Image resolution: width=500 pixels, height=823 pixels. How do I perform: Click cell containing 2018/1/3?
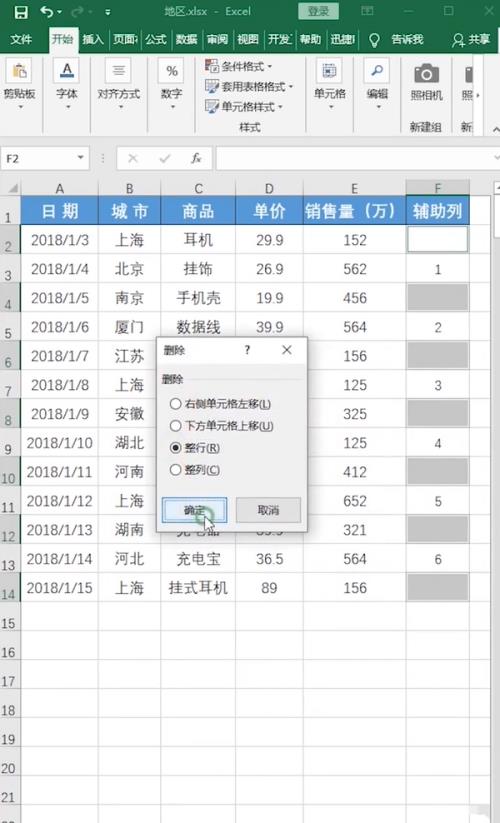[x=59, y=240]
